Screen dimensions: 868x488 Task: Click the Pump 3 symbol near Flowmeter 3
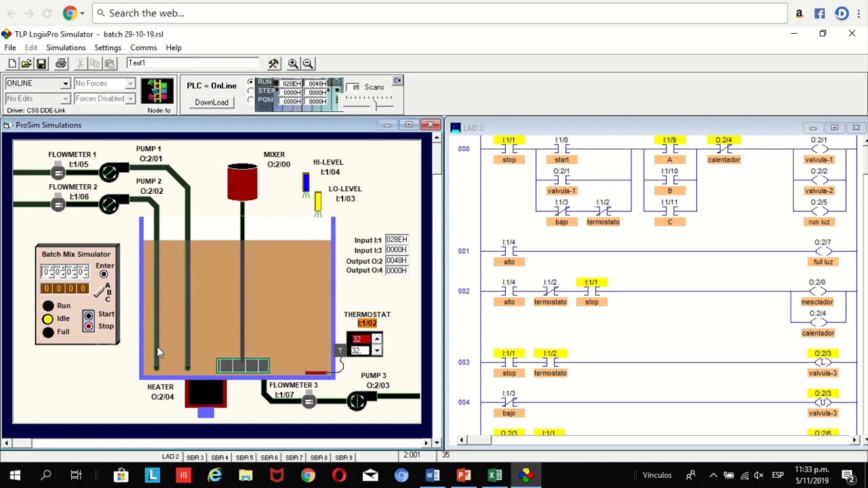point(357,401)
